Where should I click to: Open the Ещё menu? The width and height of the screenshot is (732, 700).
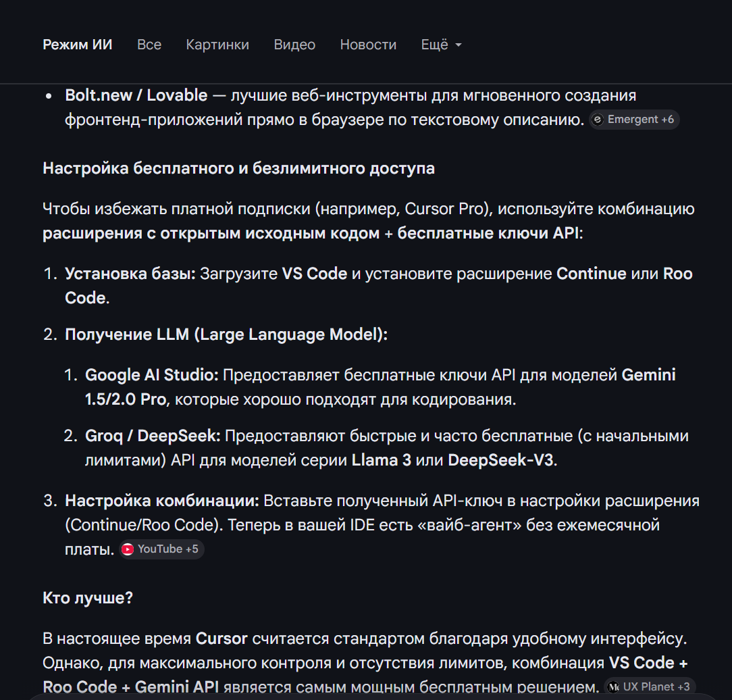(441, 45)
